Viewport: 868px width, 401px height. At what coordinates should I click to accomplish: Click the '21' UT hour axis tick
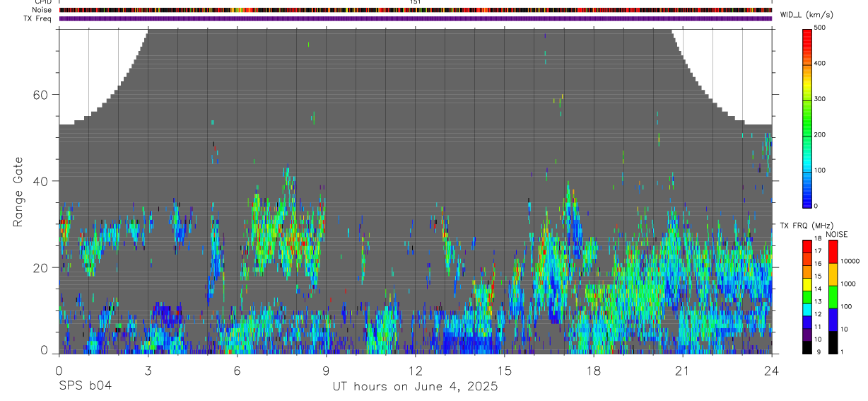click(x=682, y=371)
